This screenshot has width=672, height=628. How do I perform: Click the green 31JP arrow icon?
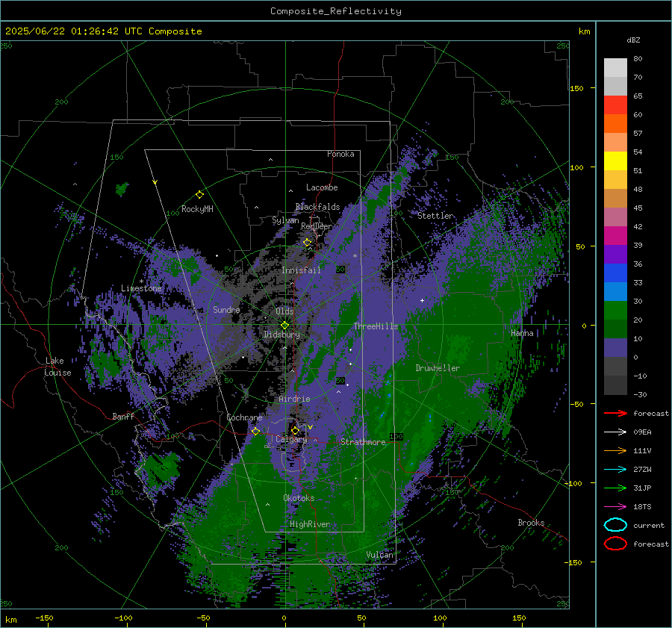click(x=615, y=488)
